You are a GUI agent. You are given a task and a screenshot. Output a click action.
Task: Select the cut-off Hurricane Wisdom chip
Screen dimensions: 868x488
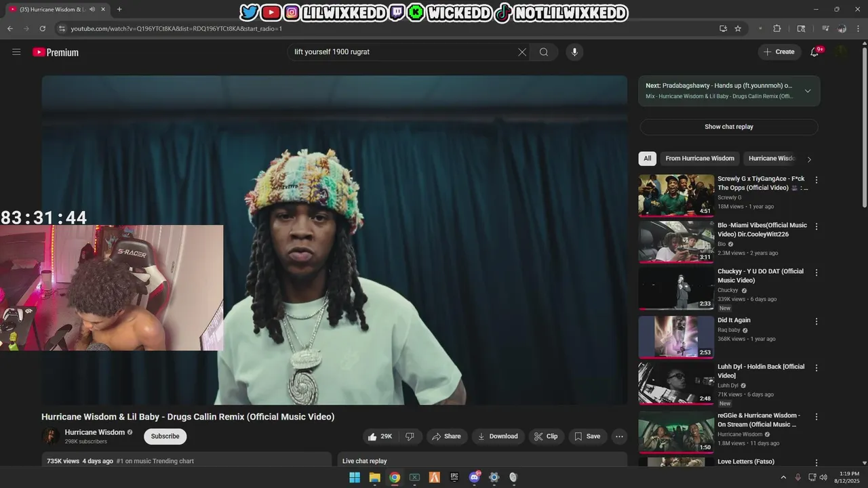tap(772, 159)
